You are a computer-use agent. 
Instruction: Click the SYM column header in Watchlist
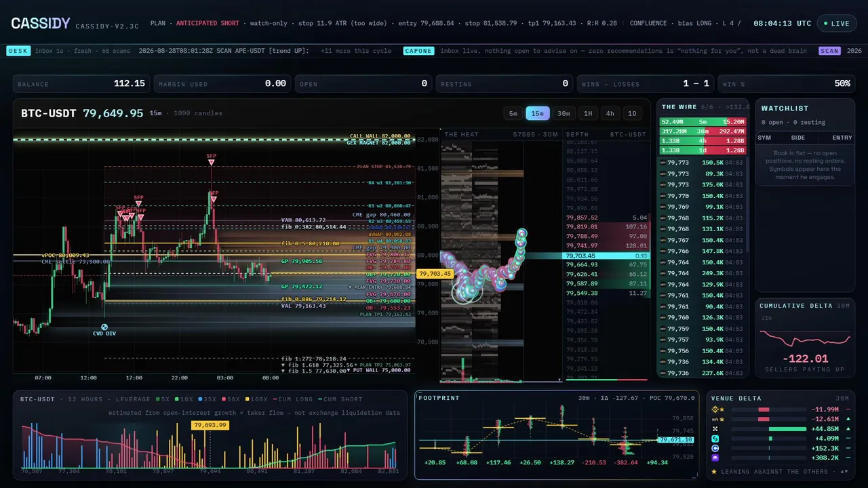tap(764, 138)
